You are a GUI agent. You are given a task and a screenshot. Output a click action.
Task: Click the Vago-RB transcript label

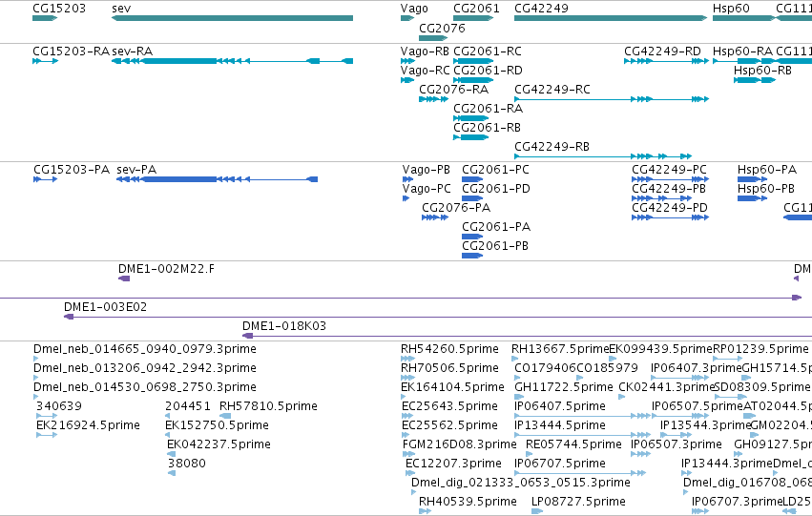[x=425, y=52]
